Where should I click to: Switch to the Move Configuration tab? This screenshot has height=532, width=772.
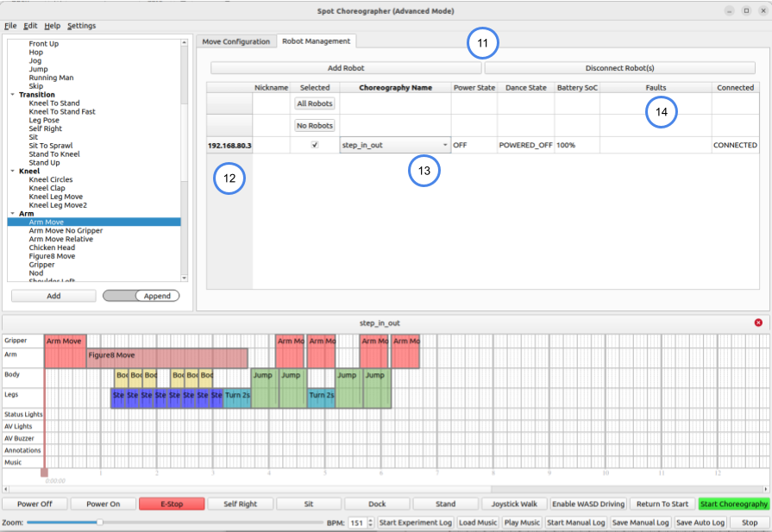[x=235, y=41]
